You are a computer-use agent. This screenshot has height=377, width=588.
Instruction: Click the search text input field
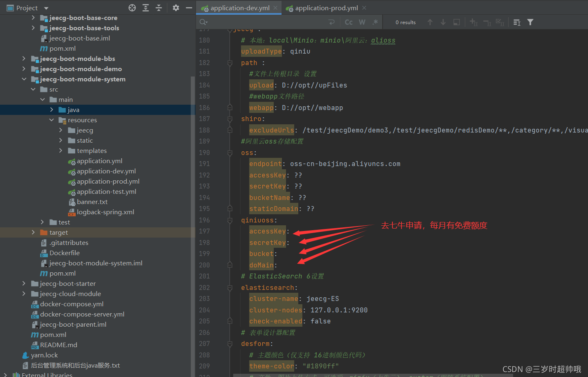tap(268, 22)
